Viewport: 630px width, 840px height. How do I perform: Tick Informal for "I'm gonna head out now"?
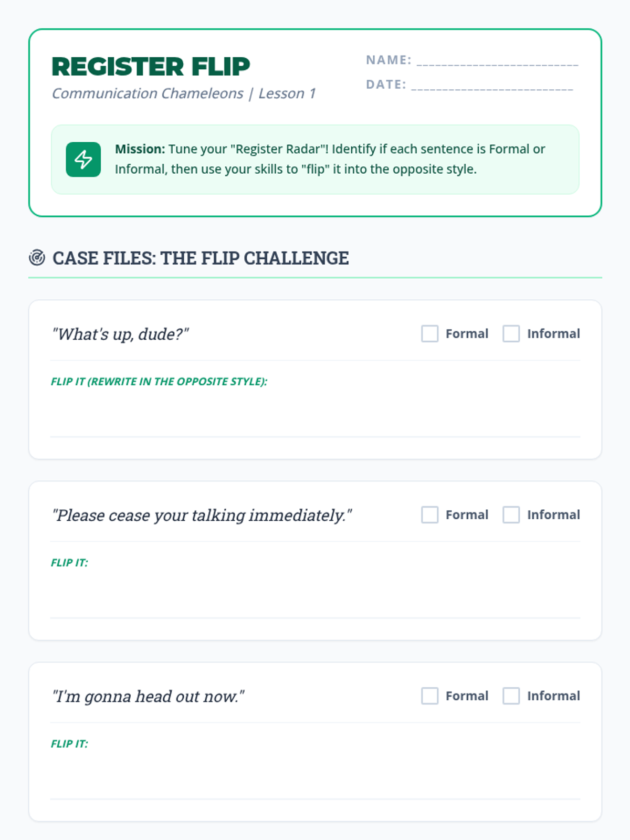pos(511,696)
